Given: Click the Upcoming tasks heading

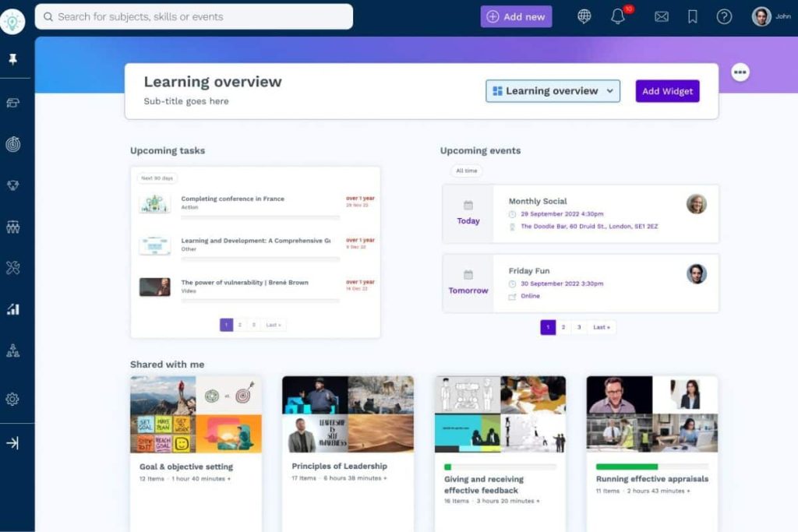Looking at the screenshot, I should click(x=168, y=150).
